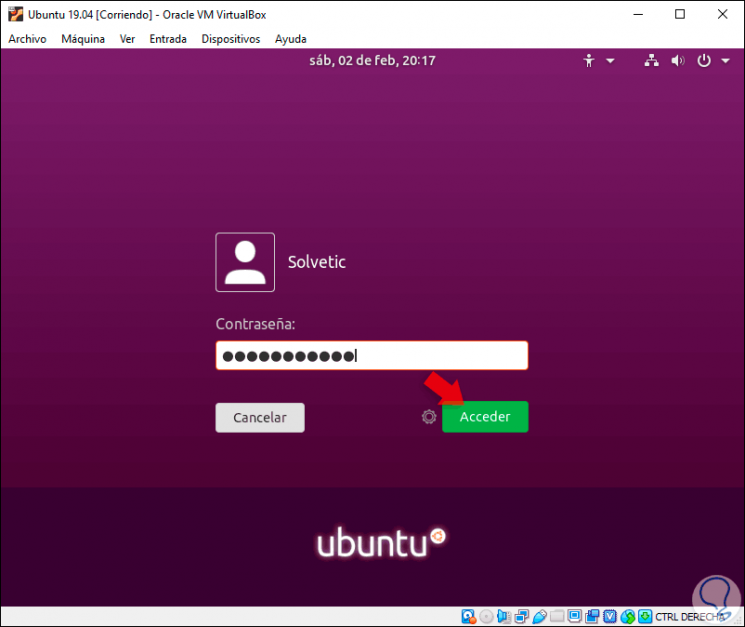The image size is (745, 627).
Task: Click the wired network icon in top bar
Action: tap(651, 61)
